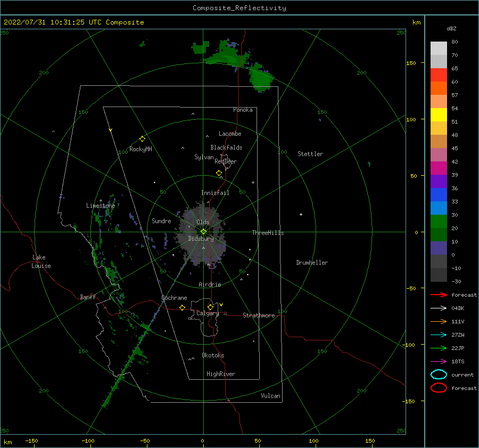Click the green 20 dBZ color swatch
Screen dimensions: 479x448
(439, 222)
